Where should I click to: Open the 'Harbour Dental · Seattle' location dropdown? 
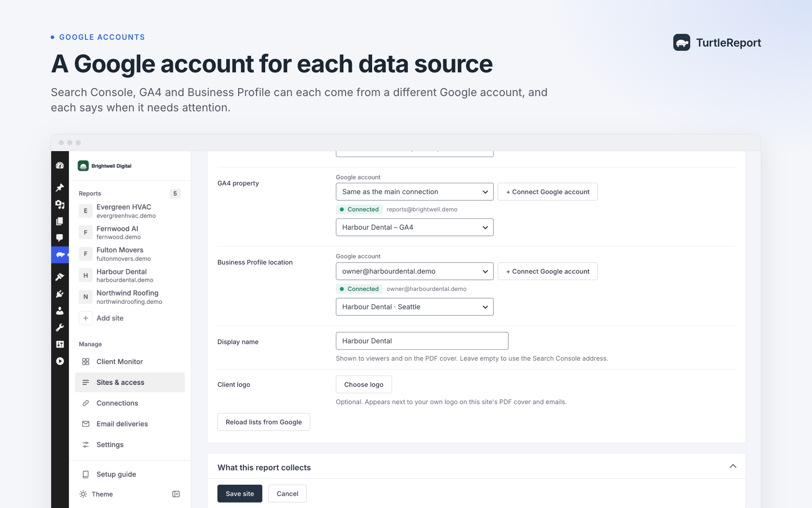point(414,307)
